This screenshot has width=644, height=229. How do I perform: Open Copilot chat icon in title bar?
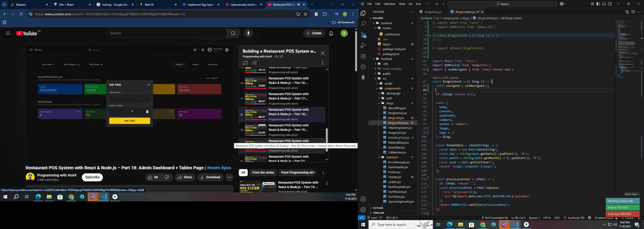[561, 4]
